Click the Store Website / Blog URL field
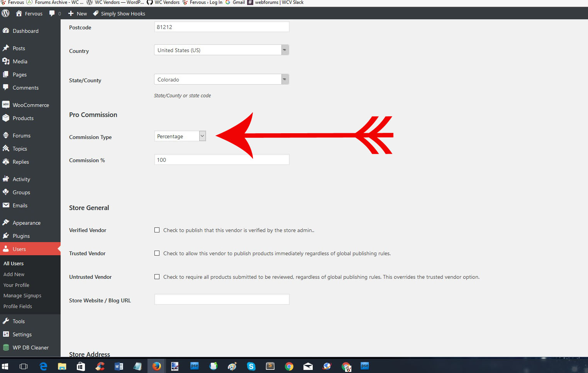Viewport: 588px width, 373px height. point(222,299)
